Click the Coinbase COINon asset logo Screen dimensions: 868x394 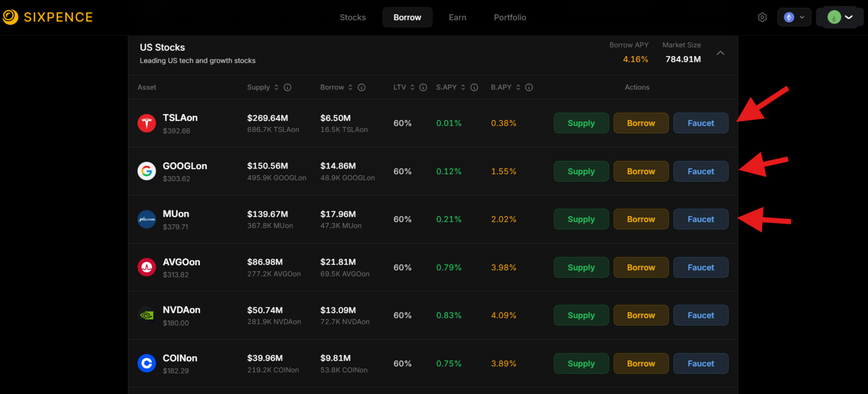(146, 363)
